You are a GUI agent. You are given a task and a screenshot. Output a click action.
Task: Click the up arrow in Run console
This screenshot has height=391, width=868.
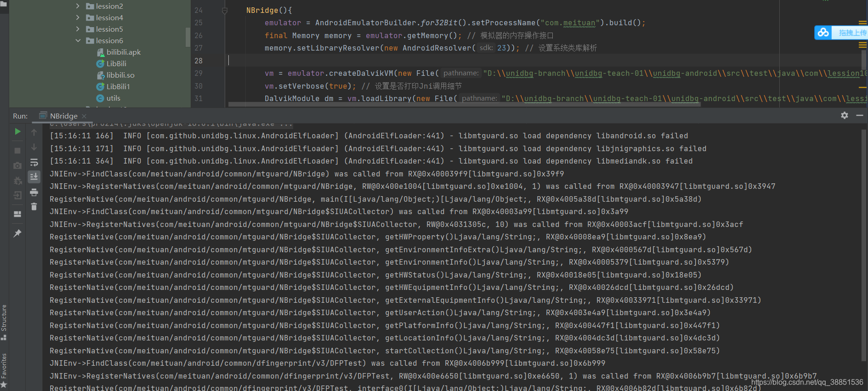pyautogui.click(x=34, y=132)
